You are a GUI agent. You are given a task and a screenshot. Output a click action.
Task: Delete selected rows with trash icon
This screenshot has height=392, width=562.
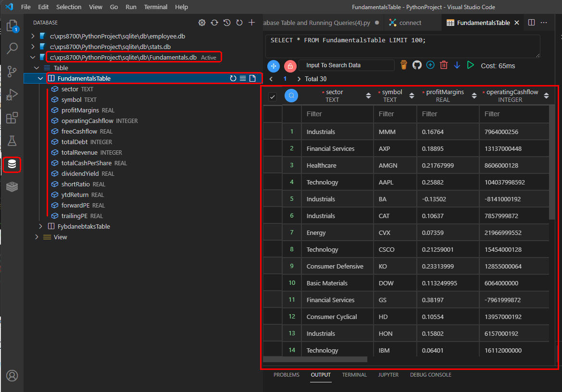tap(444, 65)
